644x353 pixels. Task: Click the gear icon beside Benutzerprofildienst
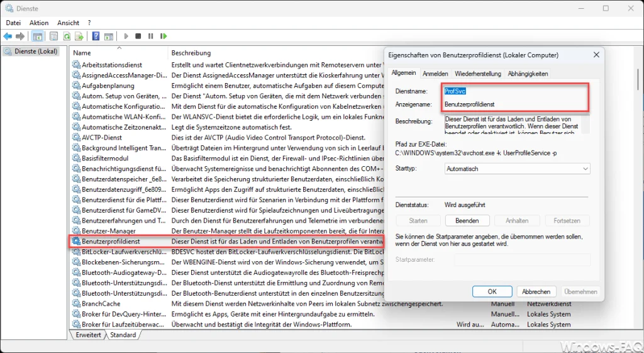click(76, 241)
